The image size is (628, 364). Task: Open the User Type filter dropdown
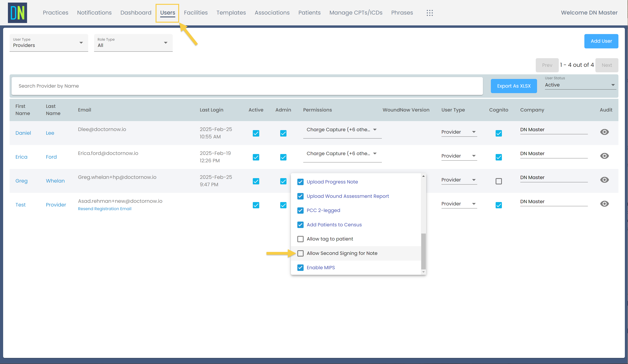tap(48, 43)
